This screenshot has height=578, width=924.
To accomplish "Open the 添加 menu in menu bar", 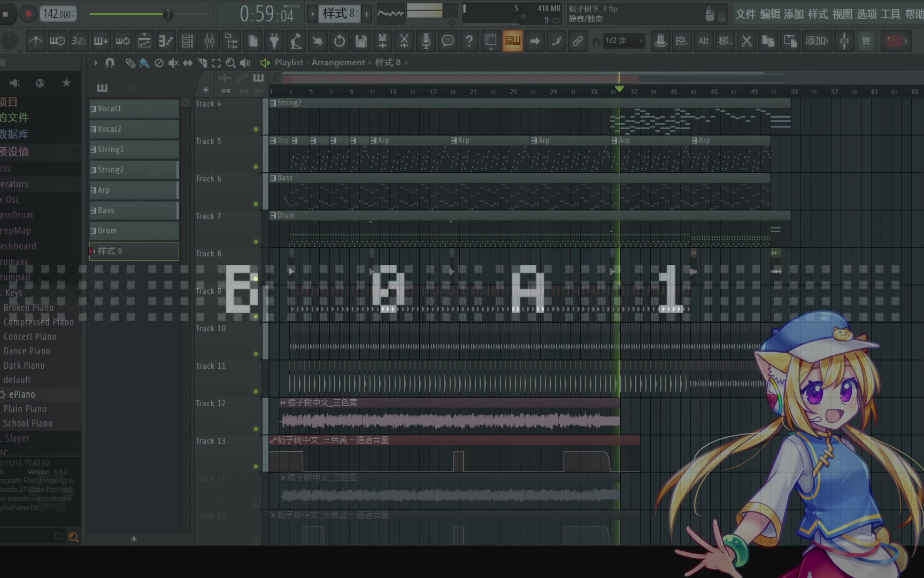I will pyautogui.click(x=794, y=14).
